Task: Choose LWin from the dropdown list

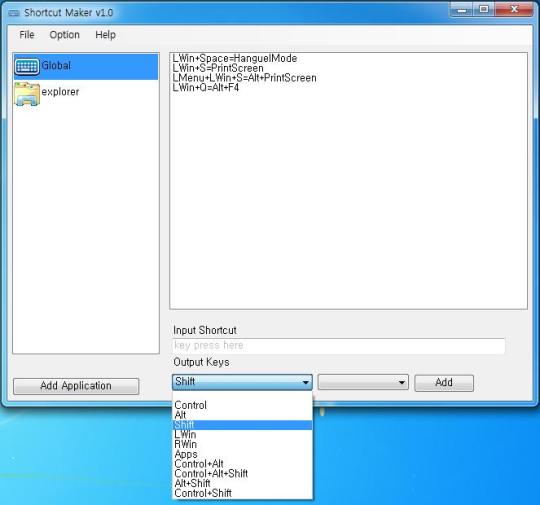Action: tap(242, 434)
